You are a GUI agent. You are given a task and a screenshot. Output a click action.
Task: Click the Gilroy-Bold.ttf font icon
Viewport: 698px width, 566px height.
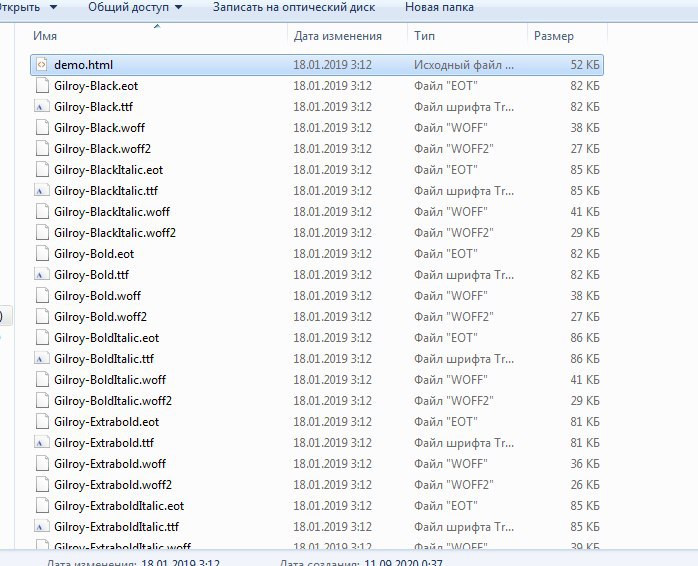coord(41,275)
